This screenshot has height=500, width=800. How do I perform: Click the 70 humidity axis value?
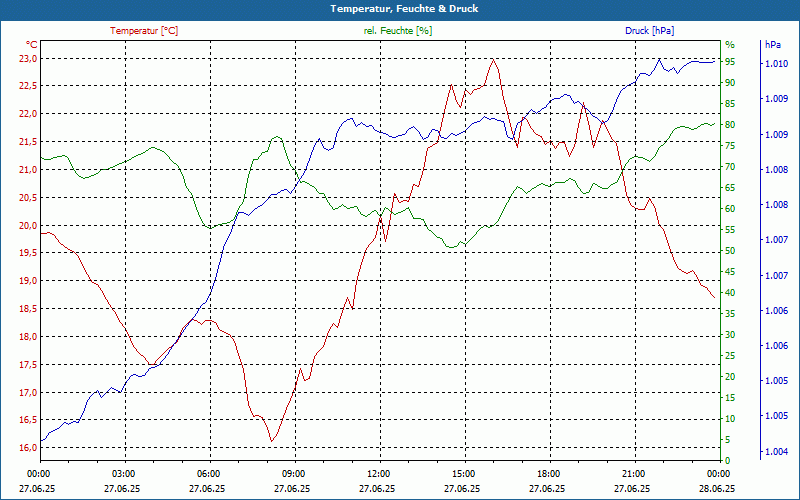point(730,167)
